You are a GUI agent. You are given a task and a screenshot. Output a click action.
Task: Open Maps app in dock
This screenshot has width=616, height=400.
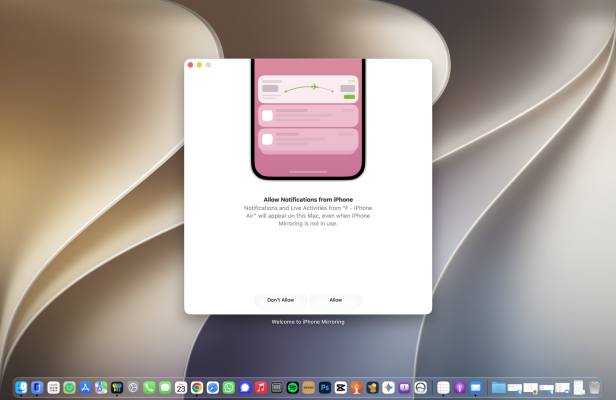tap(101, 388)
